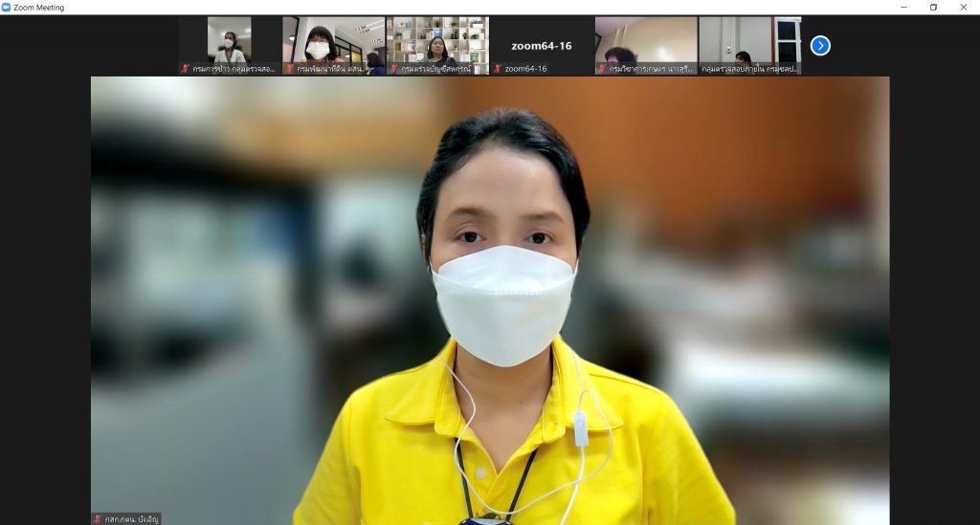Restore down the Zoom Meeting window

(x=934, y=8)
